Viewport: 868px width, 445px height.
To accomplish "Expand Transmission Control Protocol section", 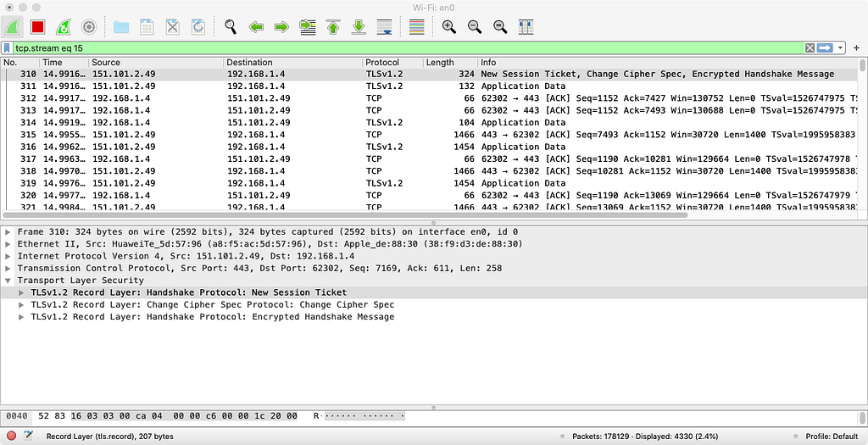I will pyautogui.click(x=8, y=269).
